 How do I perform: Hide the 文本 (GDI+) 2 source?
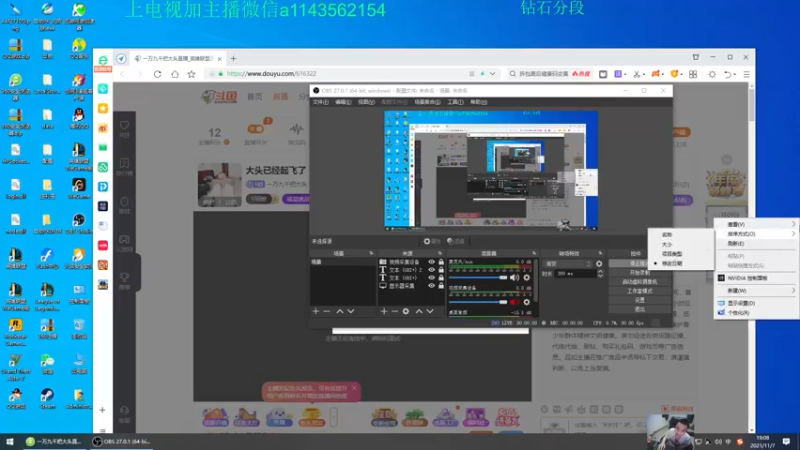432,270
